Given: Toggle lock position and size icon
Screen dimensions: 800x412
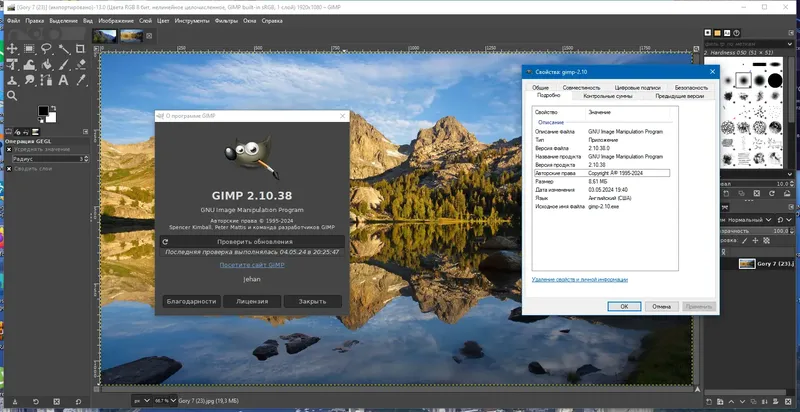Looking at the screenshot, I should [755, 241].
